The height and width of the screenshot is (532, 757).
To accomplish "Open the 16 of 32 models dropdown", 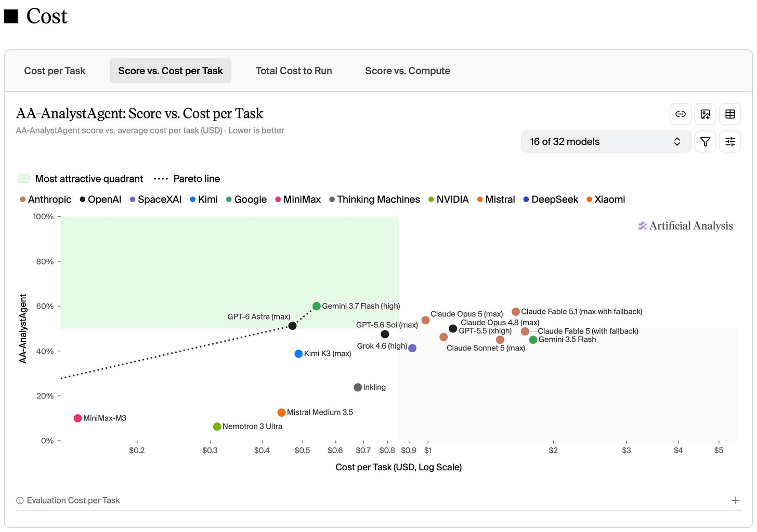I will [606, 141].
